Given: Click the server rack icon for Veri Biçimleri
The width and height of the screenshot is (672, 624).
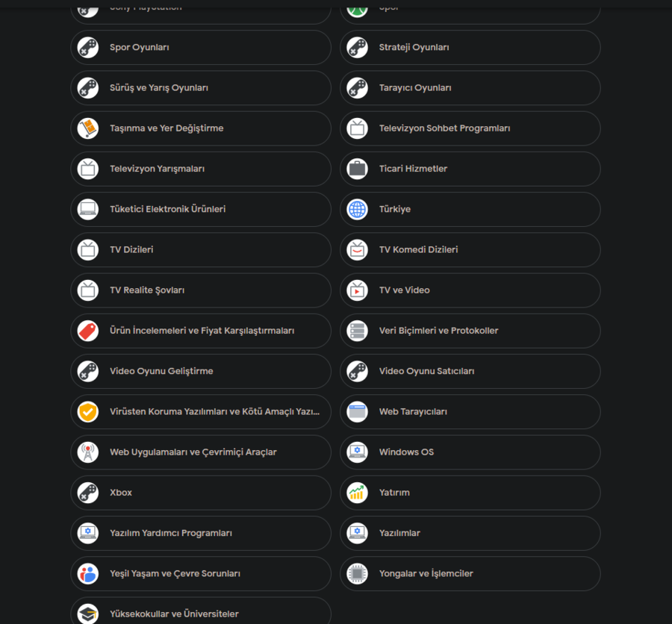Looking at the screenshot, I should click(358, 331).
